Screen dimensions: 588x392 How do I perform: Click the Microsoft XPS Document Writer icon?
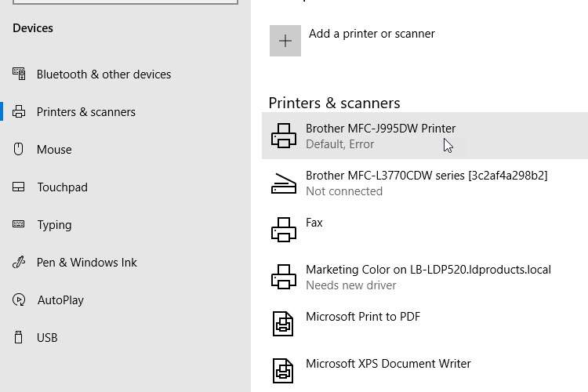click(x=283, y=372)
